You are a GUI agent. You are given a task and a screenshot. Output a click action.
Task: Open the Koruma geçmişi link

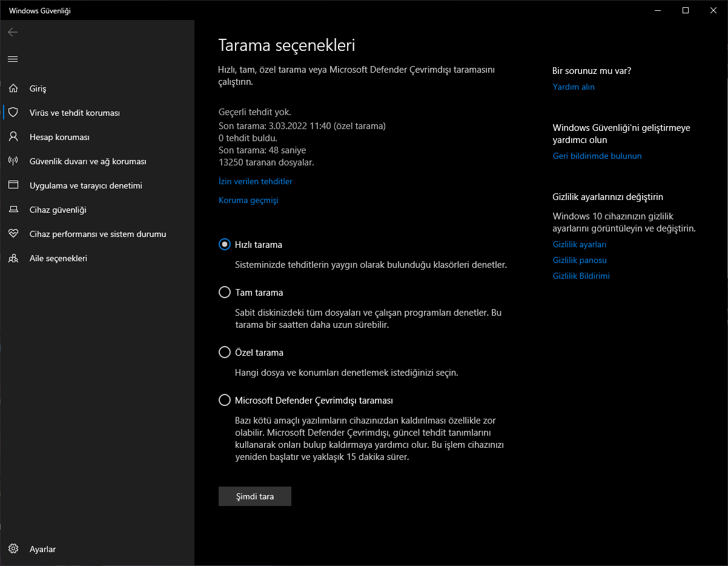pyautogui.click(x=248, y=200)
